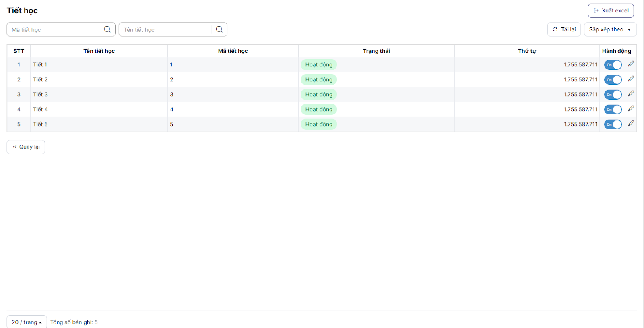Turn off the Tiết 5 status switch
This screenshot has height=328, width=644.
(x=613, y=125)
